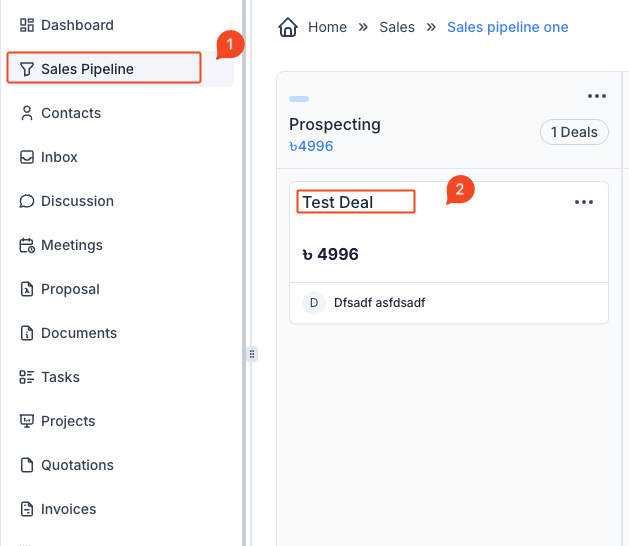This screenshot has width=629, height=546.
Task: Click the Sales pipeline one breadcrumb
Action: coord(507,27)
